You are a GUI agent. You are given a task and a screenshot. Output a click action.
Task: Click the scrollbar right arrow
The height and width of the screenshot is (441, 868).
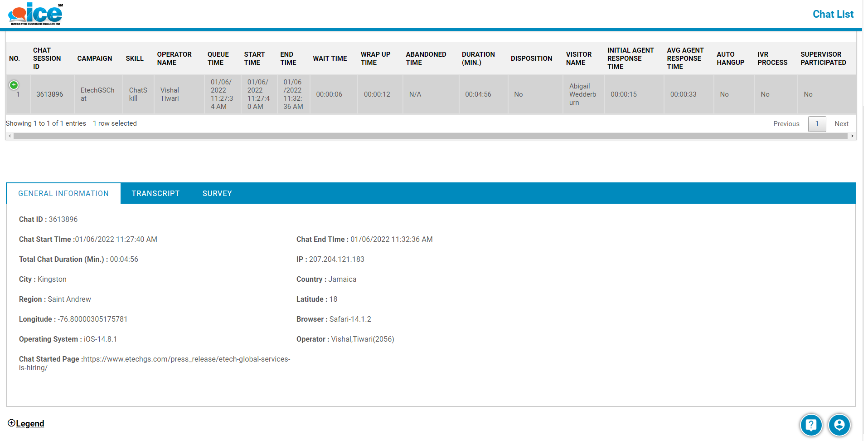(x=852, y=136)
